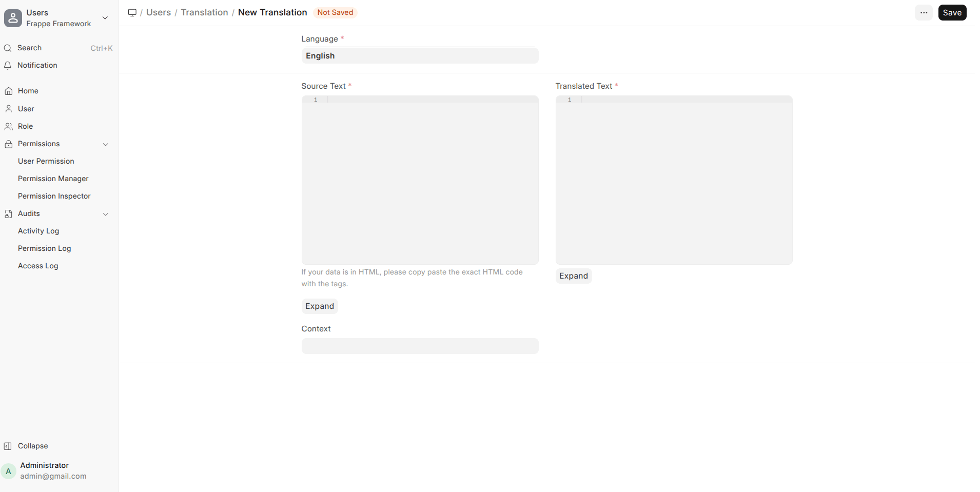
Task: Open Activity Log in sidebar
Action: (38, 231)
